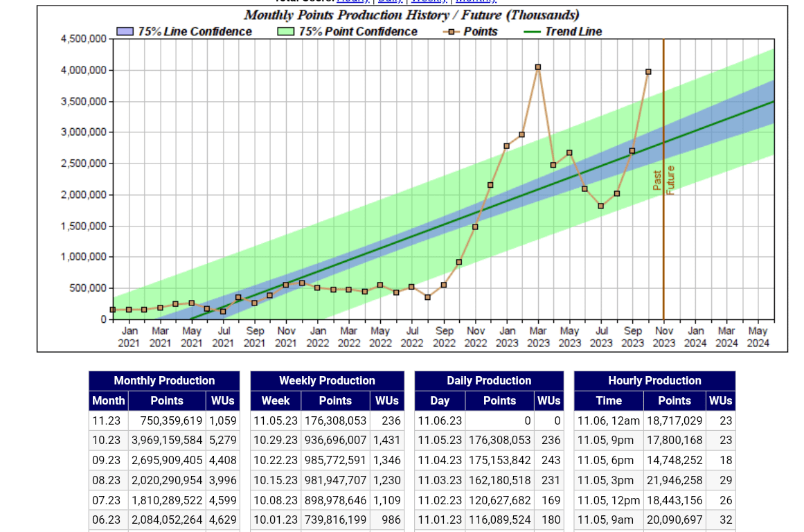The width and height of the screenshot is (804, 532).
Task: Click the weekly WUs value 1,431
Action: coord(387,440)
